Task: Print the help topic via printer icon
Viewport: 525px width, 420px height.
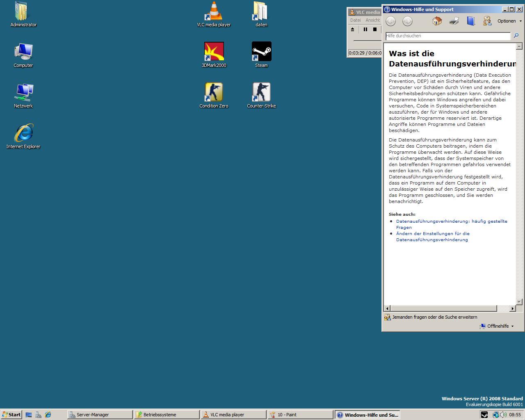Action: pos(454,21)
